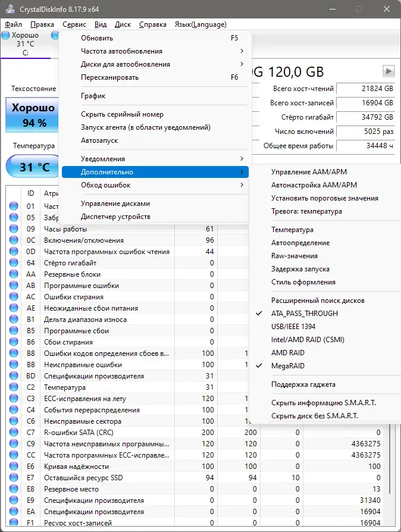
Task: Choose Raw-значения from the submenu
Action: pos(294,256)
